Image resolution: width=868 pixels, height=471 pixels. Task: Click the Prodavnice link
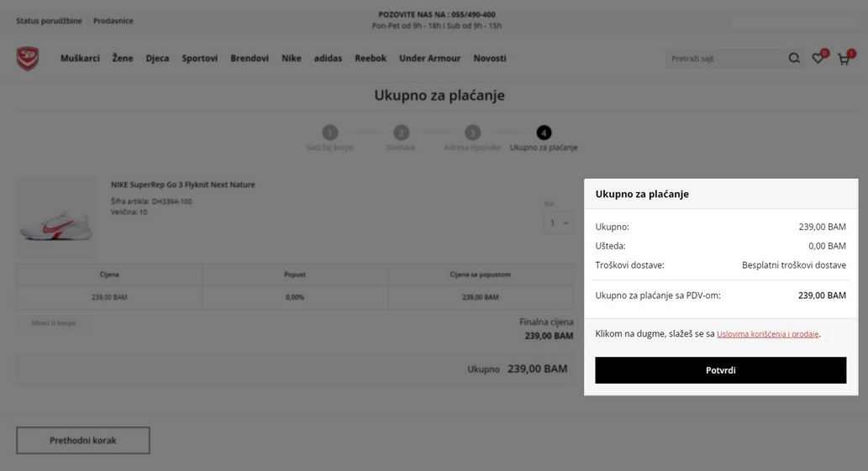pyautogui.click(x=113, y=21)
